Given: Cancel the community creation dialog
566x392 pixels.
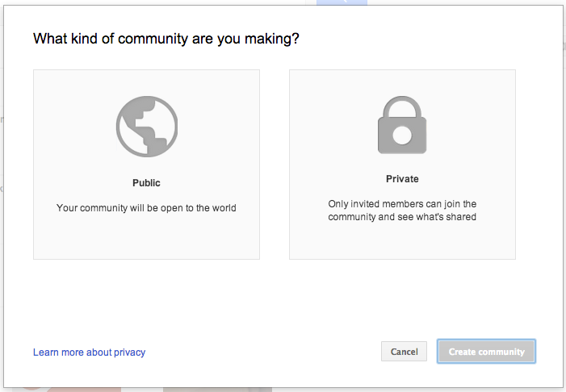Looking at the screenshot, I should click(x=404, y=352).
